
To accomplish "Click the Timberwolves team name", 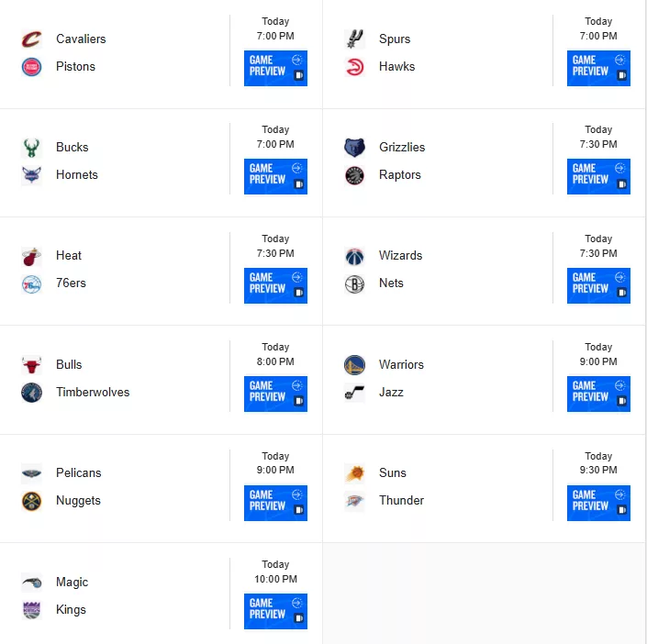I will coord(93,392).
